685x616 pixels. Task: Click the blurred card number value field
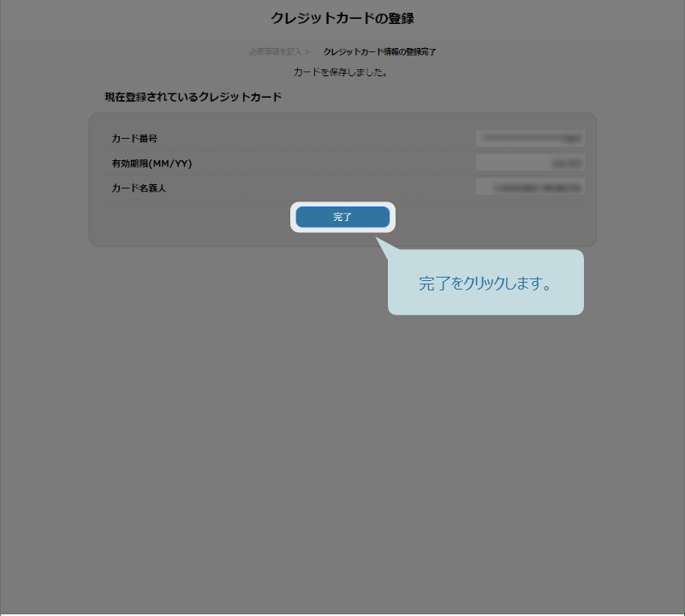click(530, 138)
